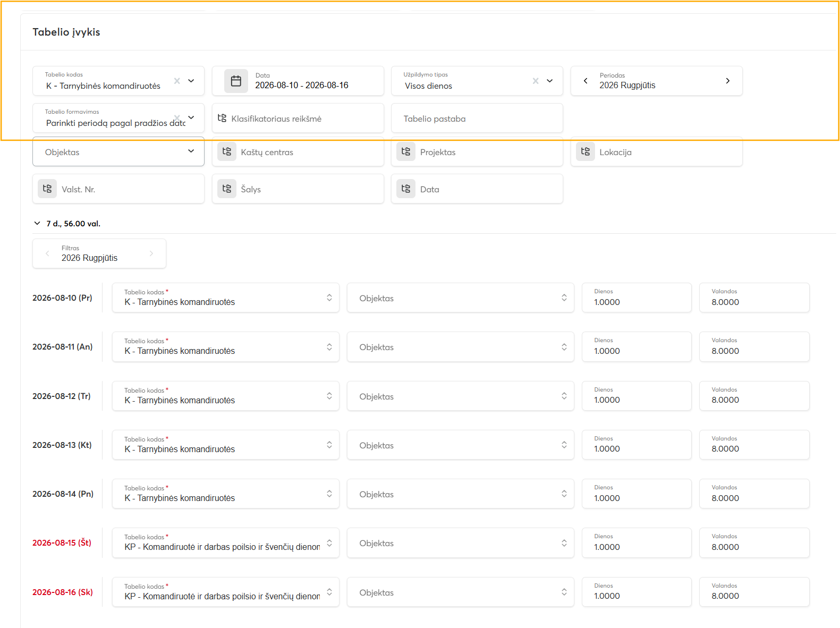840x628 pixels.
Task: Open Šalys classifier tree icon
Action: point(227,189)
